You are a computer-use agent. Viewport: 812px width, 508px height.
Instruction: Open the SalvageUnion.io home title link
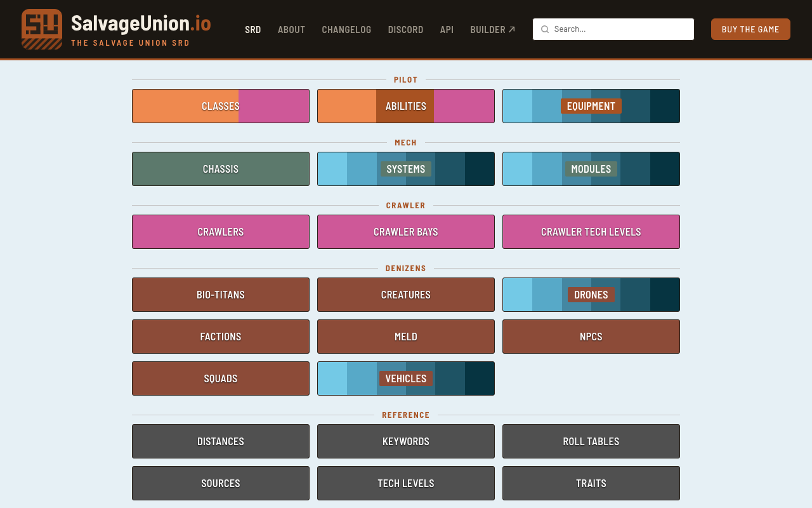(x=141, y=23)
